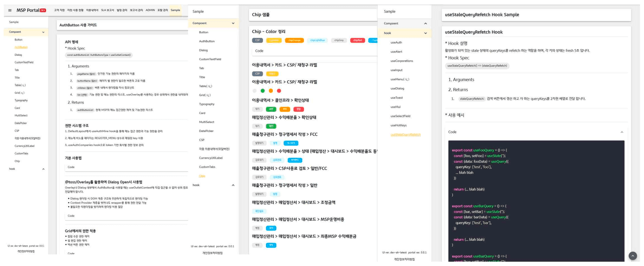Click the chipRed chip

click(x=357, y=40)
